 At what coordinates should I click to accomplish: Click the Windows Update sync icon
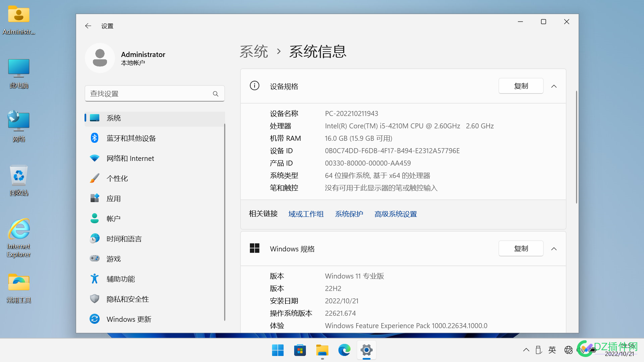(95, 319)
